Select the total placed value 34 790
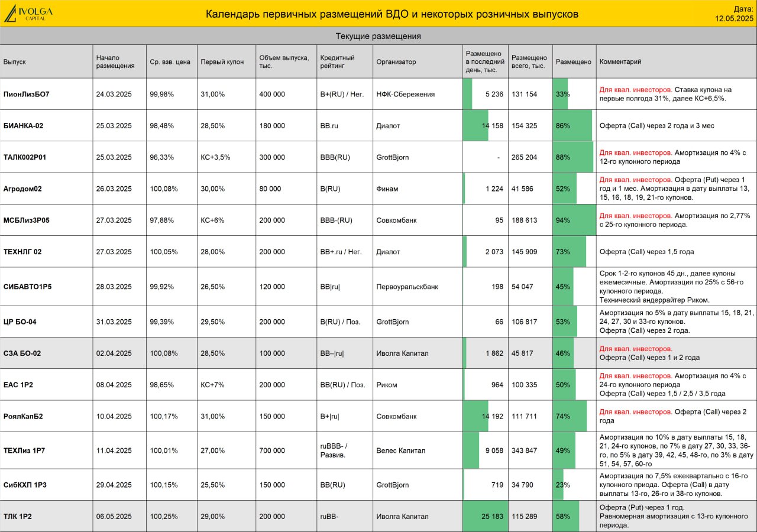 tap(522, 485)
